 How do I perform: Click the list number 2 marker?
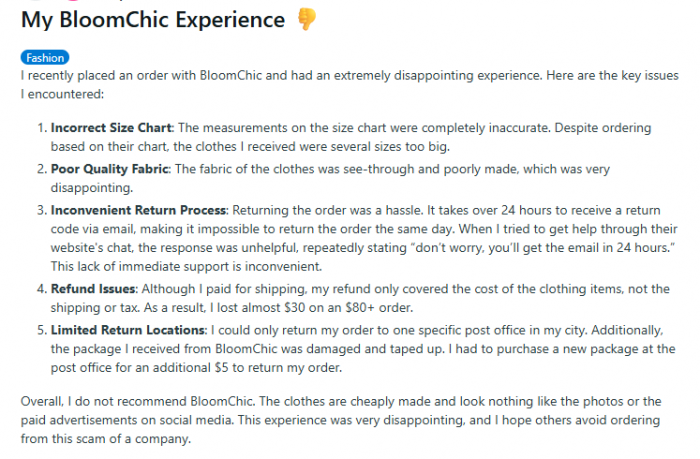[42, 169]
